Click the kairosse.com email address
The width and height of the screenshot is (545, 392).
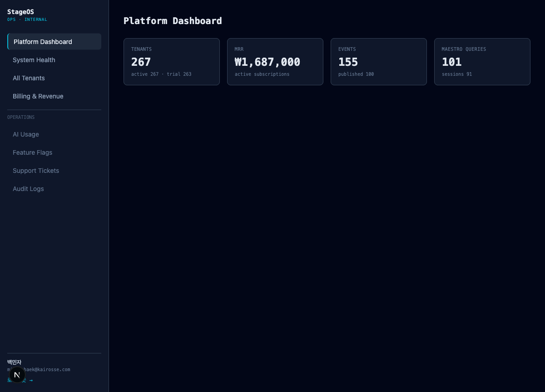pyautogui.click(x=39, y=370)
